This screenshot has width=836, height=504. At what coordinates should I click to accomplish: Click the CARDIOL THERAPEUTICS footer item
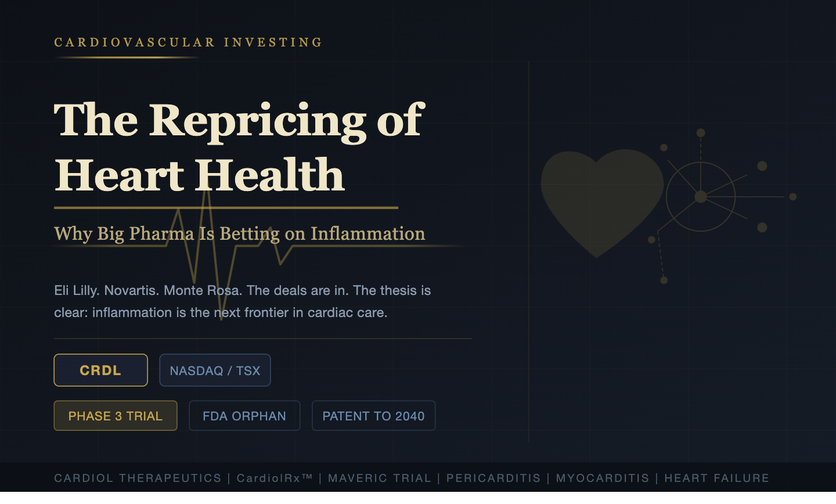(138, 478)
